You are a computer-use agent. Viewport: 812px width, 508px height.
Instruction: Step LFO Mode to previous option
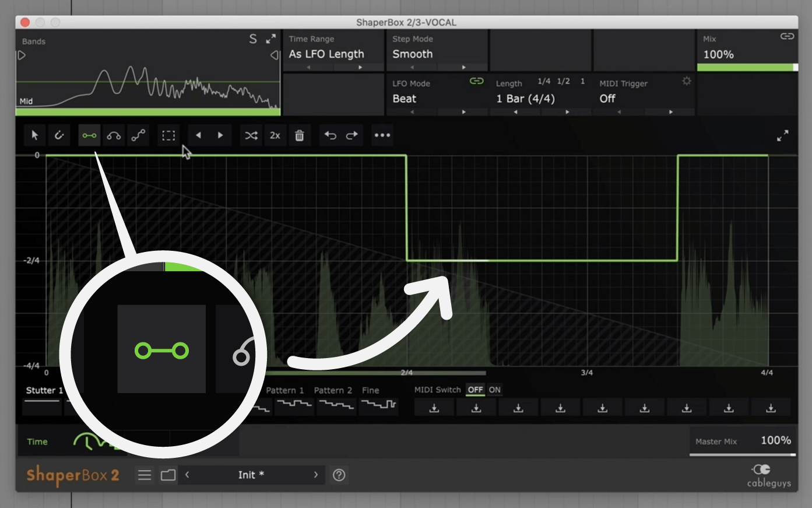click(412, 112)
